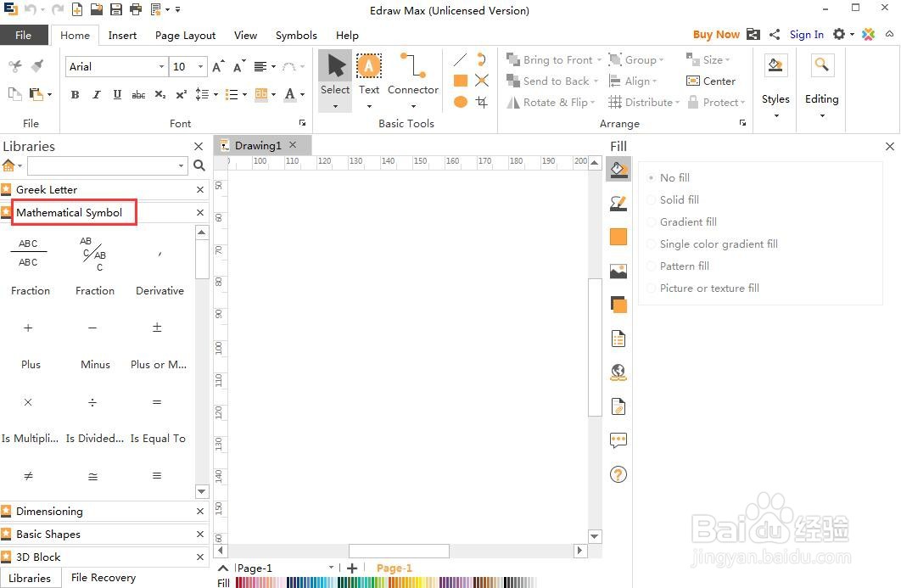Open the Comment speech bubble panel
The width and height of the screenshot is (901, 588).
coord(618,441)
